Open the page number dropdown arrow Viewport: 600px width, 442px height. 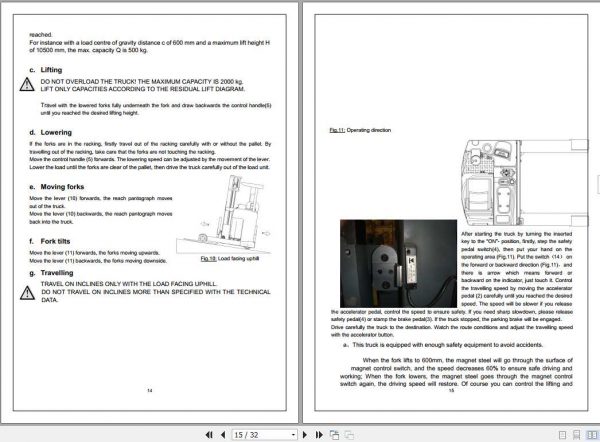coord(293,435)
